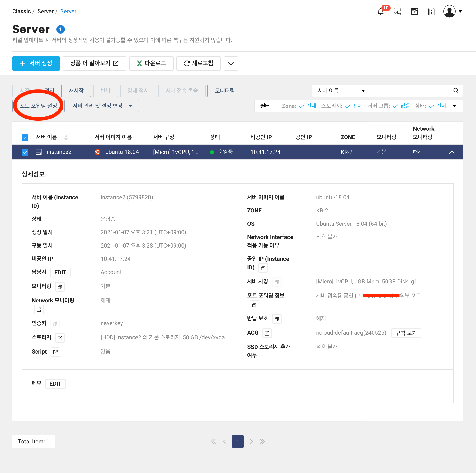Uncheck the instance2 row checkbox
Image resolution: width=476 pixels, height=473 pixels.
[x=25, y=152]
